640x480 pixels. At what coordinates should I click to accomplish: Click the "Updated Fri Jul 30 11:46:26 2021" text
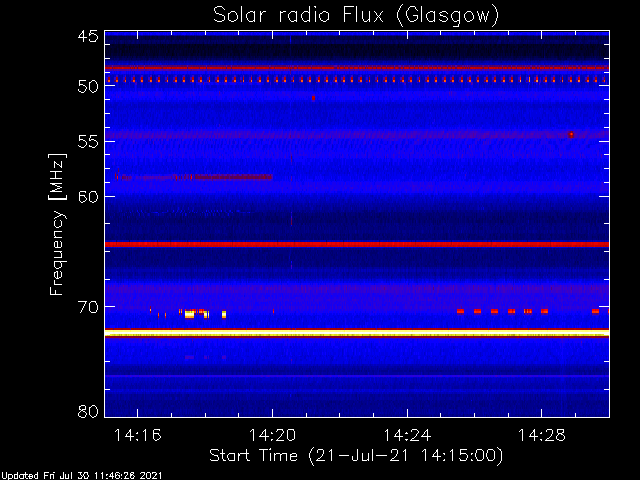coord(82,476)
